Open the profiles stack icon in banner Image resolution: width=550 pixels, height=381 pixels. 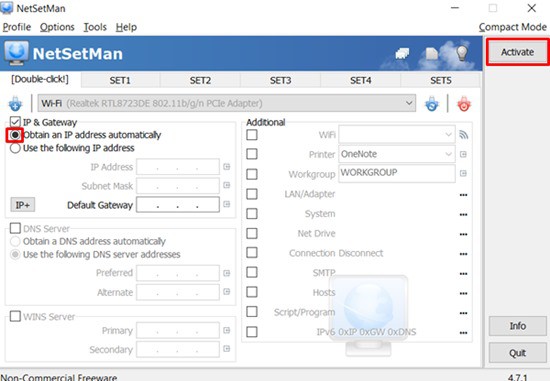point(402,53)
